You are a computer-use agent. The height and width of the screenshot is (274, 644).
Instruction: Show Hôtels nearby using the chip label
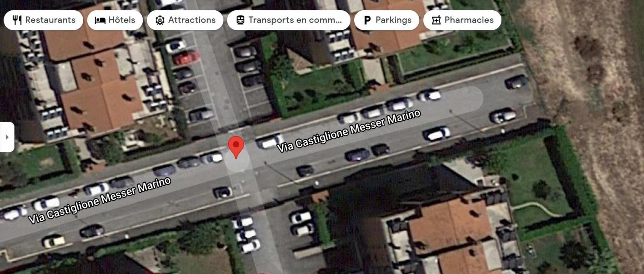[x=122, y=20]
